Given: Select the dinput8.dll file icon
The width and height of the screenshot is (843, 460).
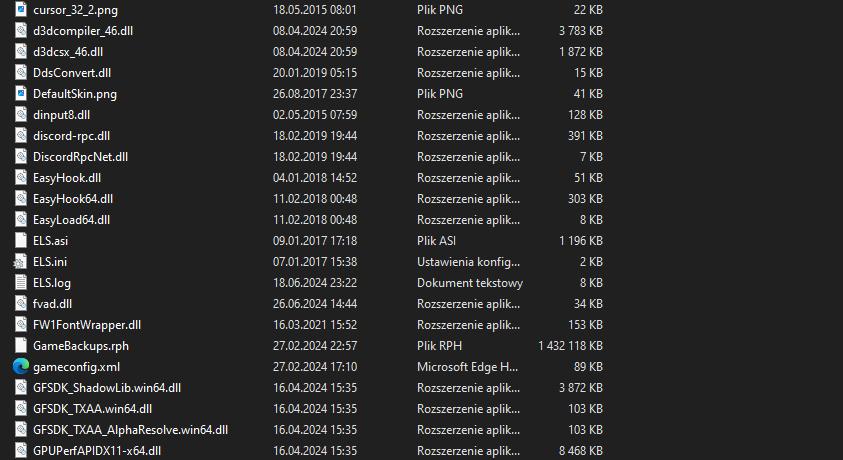Looking at the screenshot, I should click(x=20, y=114).
